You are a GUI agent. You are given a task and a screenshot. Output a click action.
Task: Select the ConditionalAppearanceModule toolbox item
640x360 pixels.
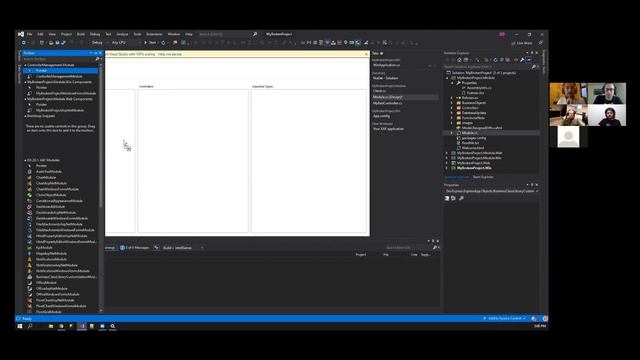coord(59,201)
